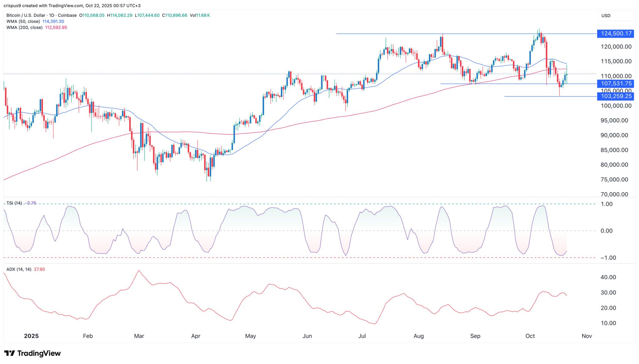The width and height of the screenshot is (639, 364).
Task: Click the TSI 1.00 upper axis value
Action: 607,204
